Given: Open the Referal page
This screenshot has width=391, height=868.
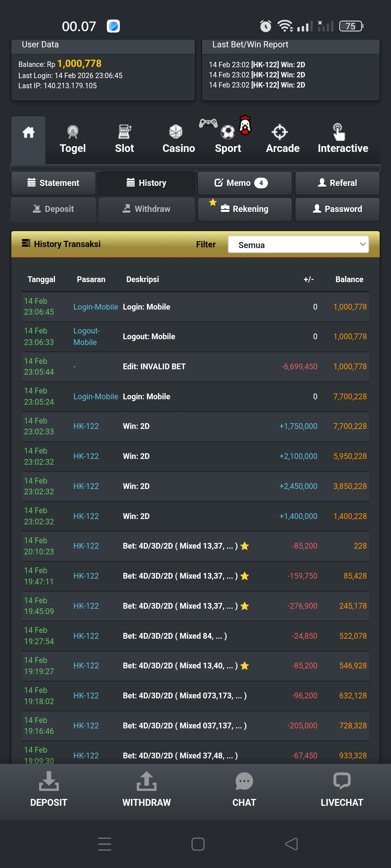Looking at the screenshot, I should (x=337, y=183).
